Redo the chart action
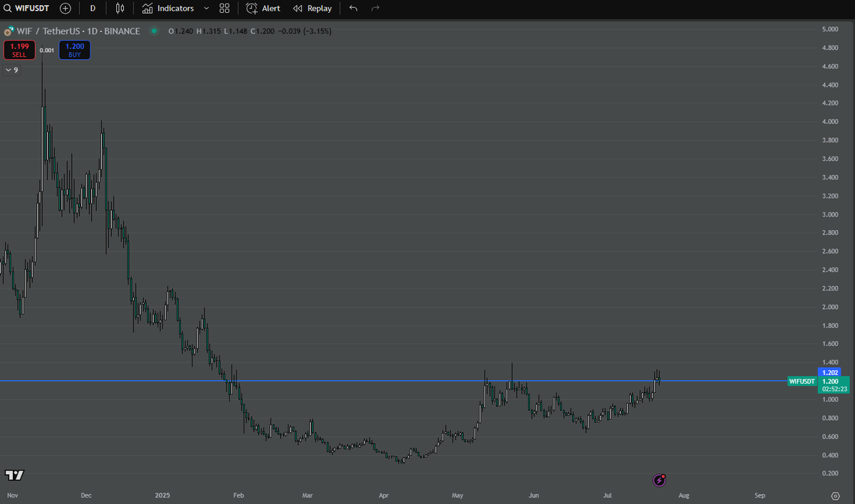Screen dimensions: 855x504 point(375,9)
